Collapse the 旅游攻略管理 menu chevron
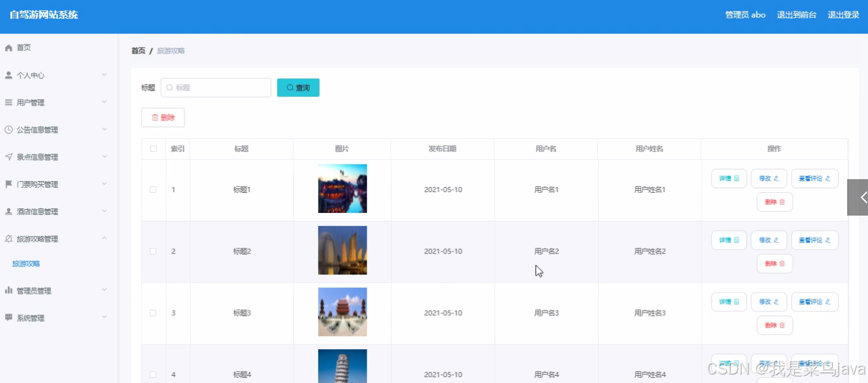This screenshot has height=383, width=868. pos(104,239)
